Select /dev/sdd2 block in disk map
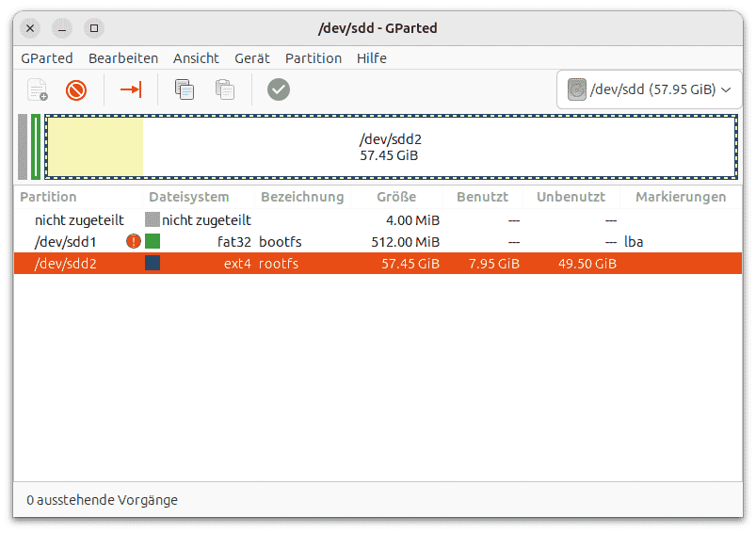Image resolution: width=756 pixels, height=533 pixels. click(x=391, y=147)
